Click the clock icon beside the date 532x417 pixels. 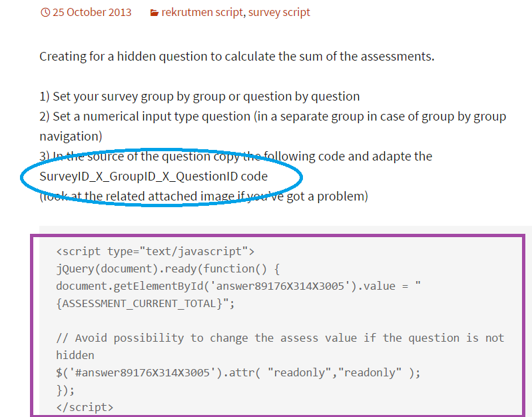tap(45, 13)
